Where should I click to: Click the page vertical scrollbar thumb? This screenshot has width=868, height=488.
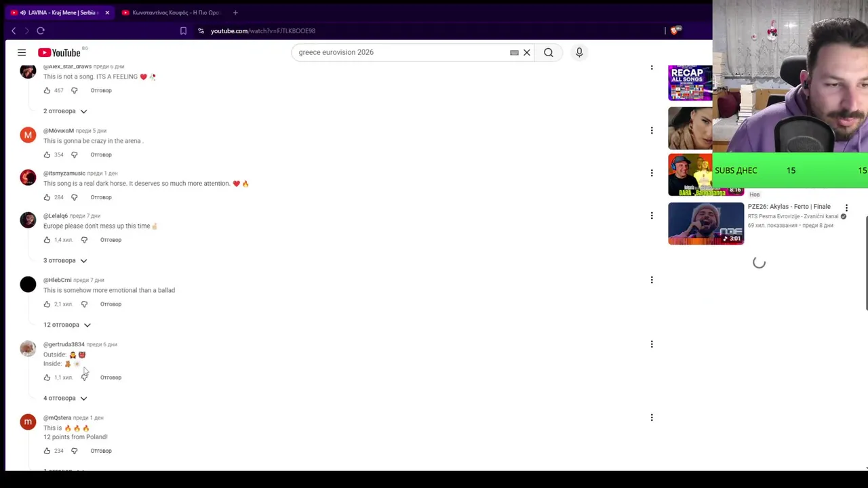866,264
